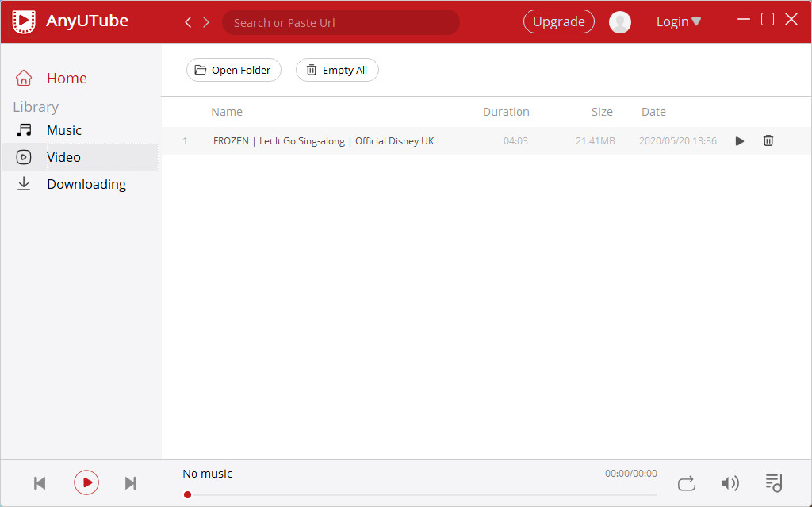Viewport: 812px width, 507px height.
Task: Click the playback progress slider
Action: point(420,495)
